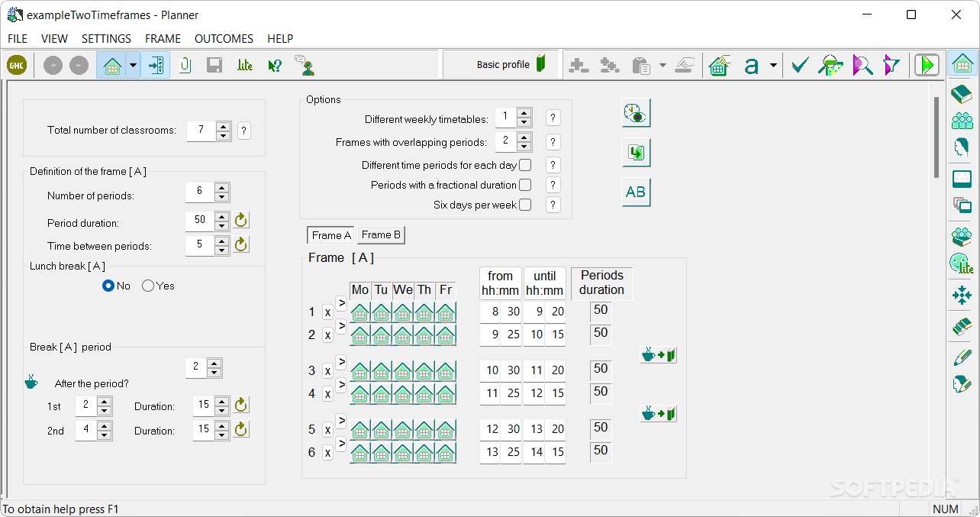This screenshot has height=517, width=980.
Task: Click the house with pencil toolbar icon
Action: (x=718, y=66)
